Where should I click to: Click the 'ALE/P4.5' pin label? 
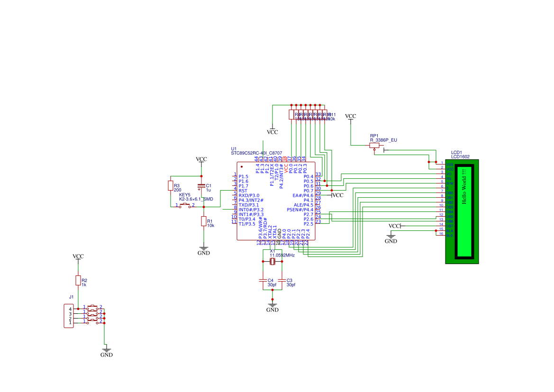[x=303, y=205]
